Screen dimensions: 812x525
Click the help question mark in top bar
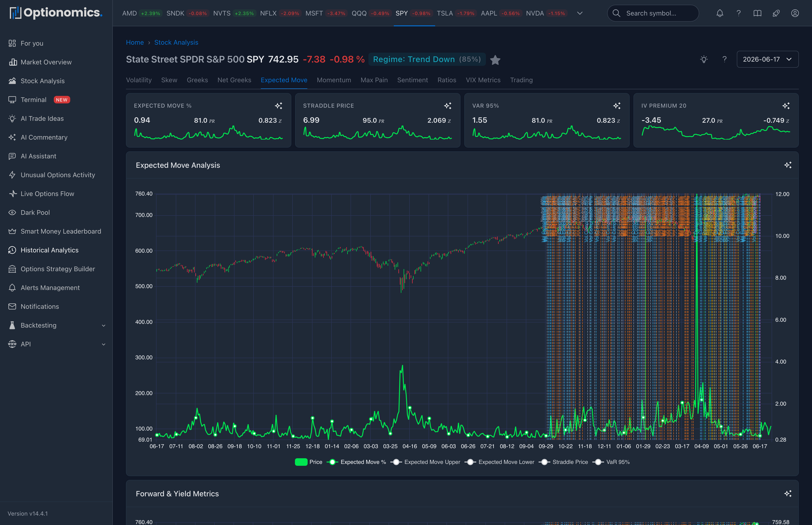point(738,13)
